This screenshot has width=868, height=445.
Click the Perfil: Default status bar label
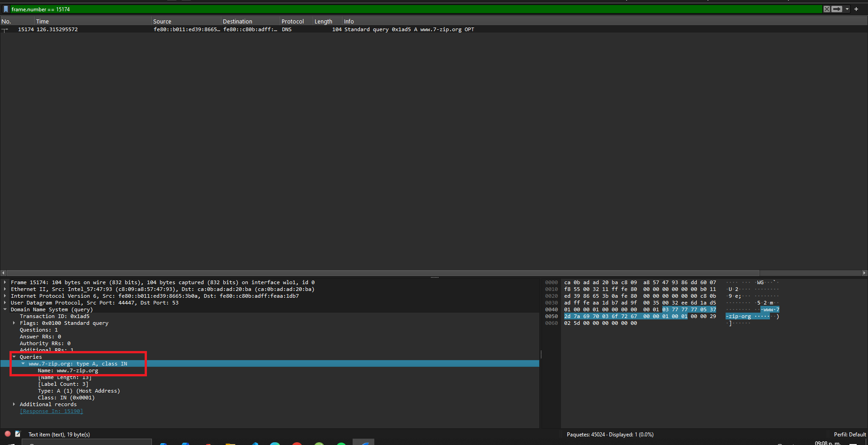point(849,434)
